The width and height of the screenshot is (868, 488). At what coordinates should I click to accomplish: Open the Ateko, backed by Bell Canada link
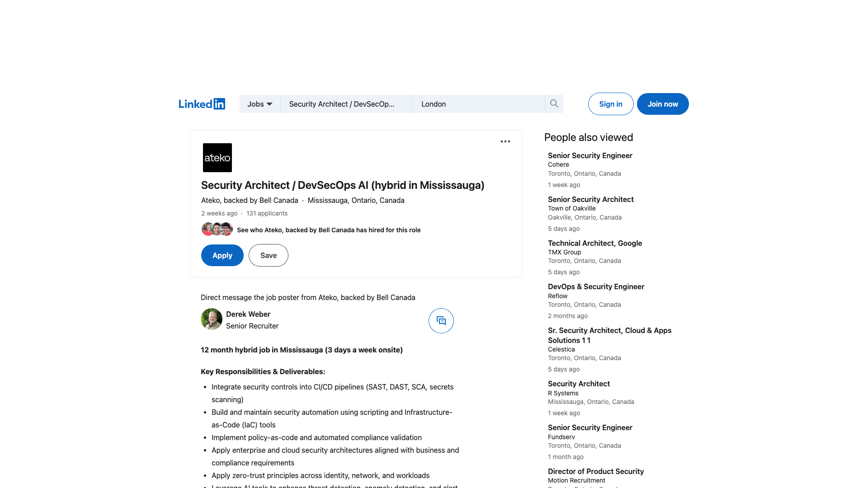pyautogui.click(x=250, y=200)
